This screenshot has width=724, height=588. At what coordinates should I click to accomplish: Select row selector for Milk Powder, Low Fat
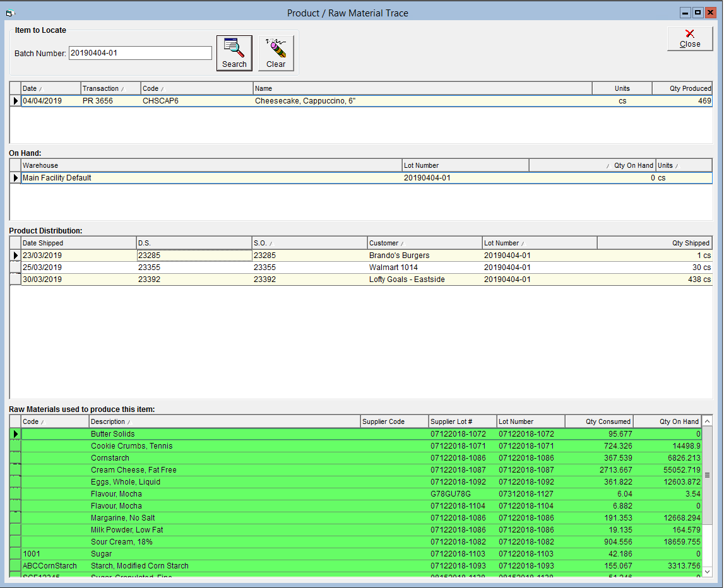(15, 531)
